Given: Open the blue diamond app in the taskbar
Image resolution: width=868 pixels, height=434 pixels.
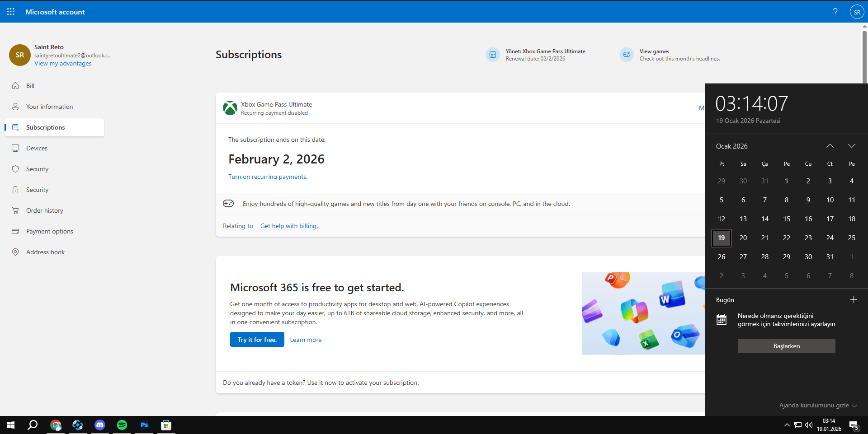Looking at the screenshot, I should click(x=78, y=425).
